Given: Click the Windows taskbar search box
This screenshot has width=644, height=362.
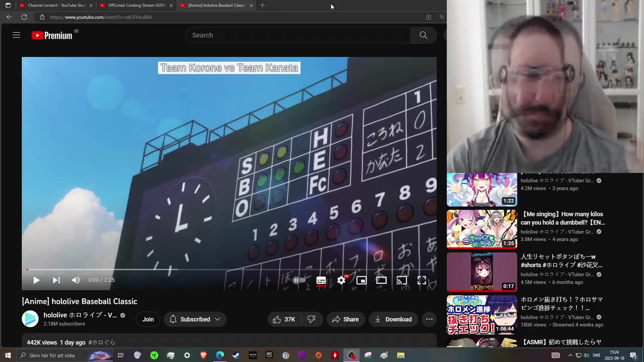Looking at the screenshot, I should 64,355.
